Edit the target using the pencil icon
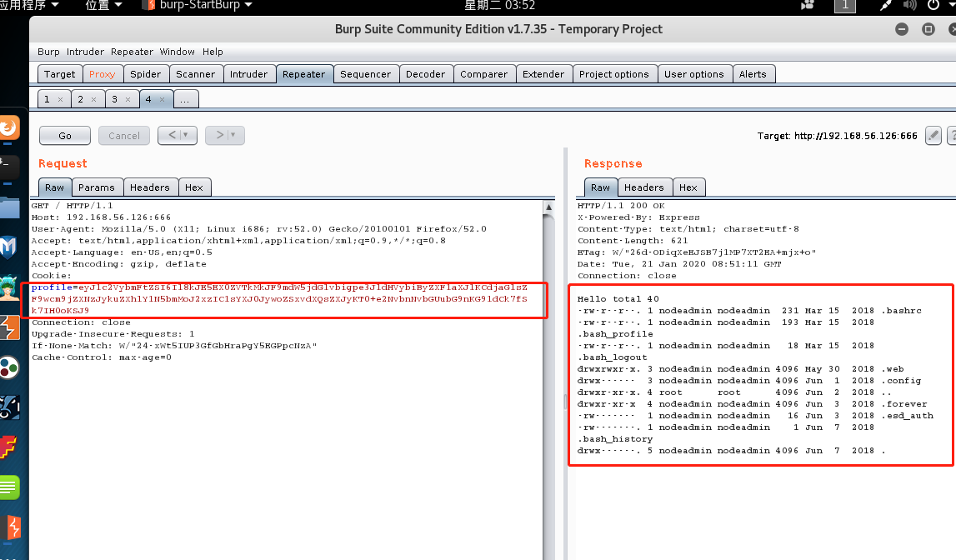The width and height of the screenshot is (956, 560). [933, 136]
